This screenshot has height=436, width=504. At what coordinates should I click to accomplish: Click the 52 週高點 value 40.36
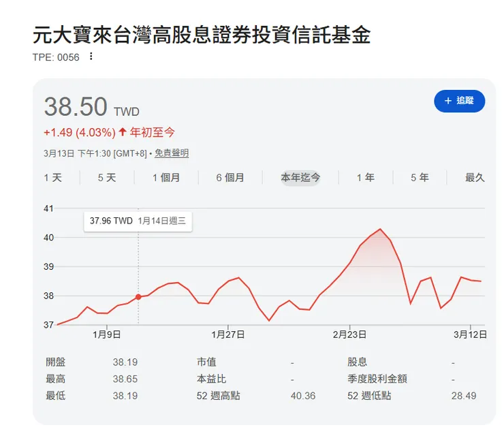[x=303, y=396]
